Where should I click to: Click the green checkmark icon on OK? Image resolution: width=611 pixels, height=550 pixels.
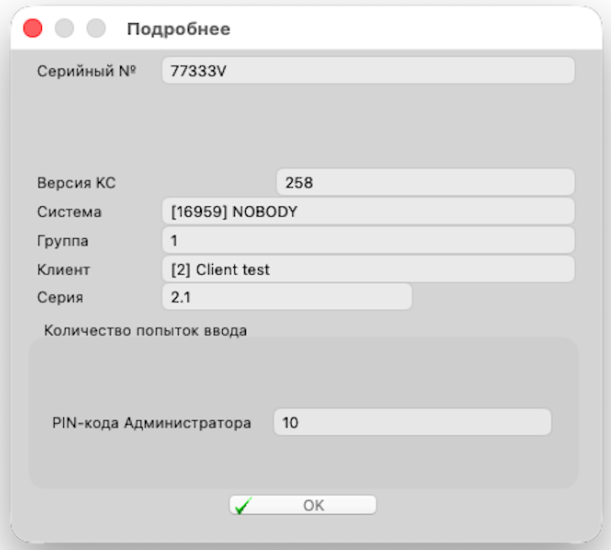pyautogui.click(x=244, y=506)
